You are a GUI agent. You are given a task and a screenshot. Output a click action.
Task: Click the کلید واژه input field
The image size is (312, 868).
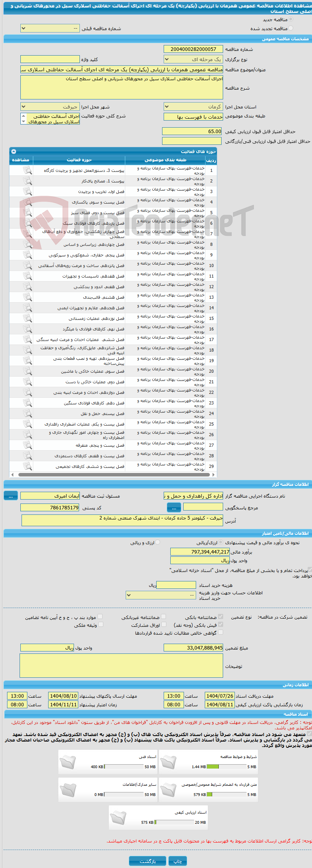[x=50, y=59]
